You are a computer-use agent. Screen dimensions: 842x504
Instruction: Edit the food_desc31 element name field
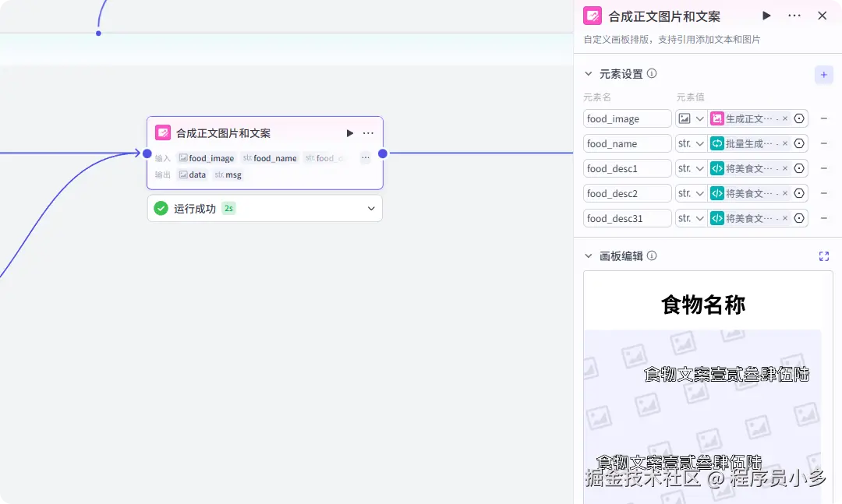pyautogui.click(x=627, y=218)
